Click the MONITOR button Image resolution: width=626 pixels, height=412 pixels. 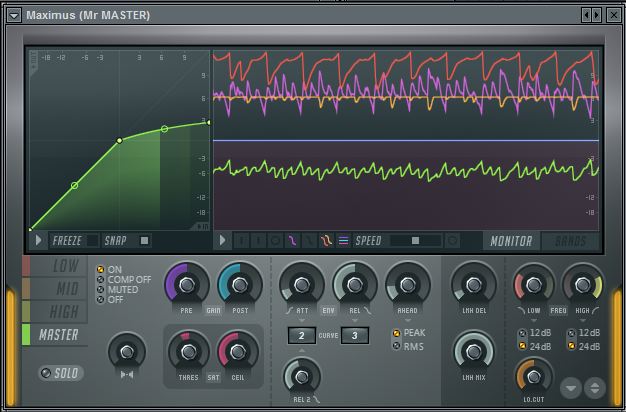(511, 241)
